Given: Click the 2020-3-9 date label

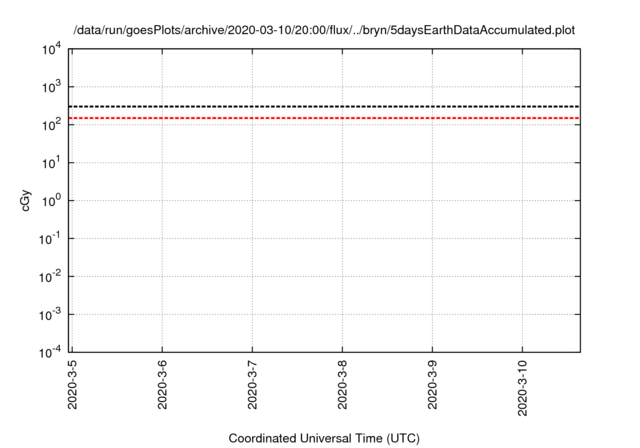Looking at the screenshot, I should coord(432,385).
